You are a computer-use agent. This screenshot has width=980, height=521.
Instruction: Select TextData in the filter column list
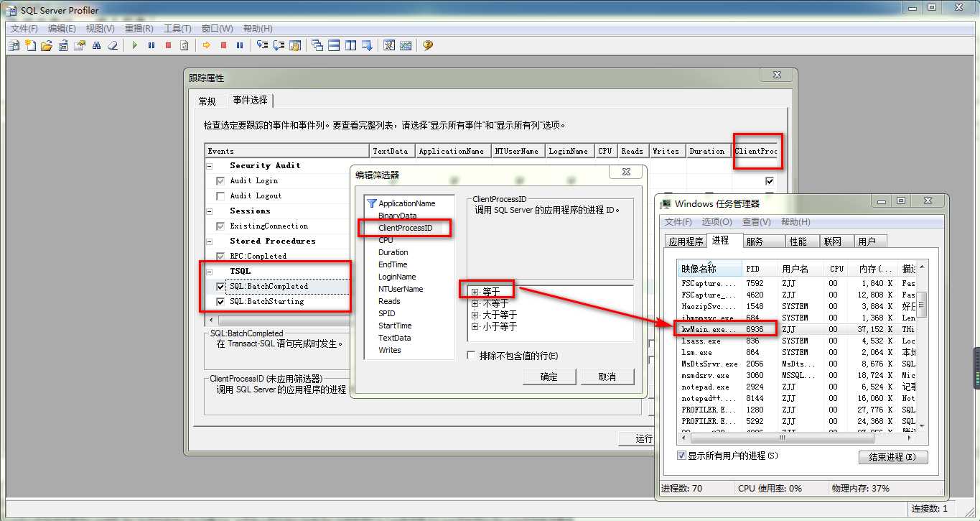coord(395,338)
